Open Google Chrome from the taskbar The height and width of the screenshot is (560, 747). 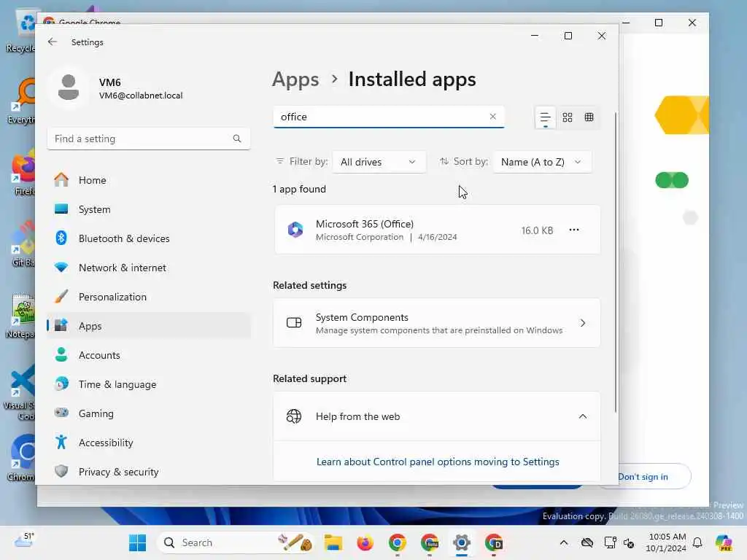click(398, 542)
